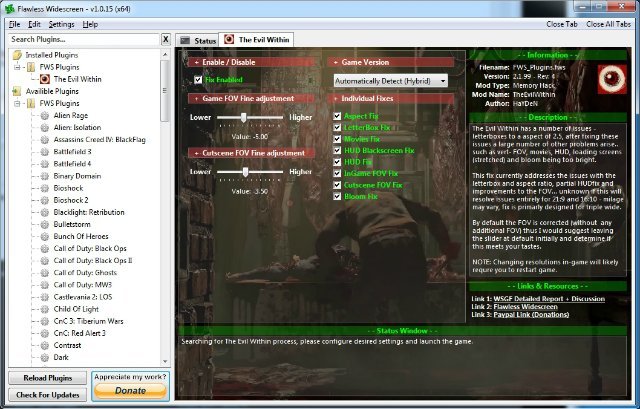Uncheck the HUD Fix checkbox
The width and height of the screenshot is (640, 409).
(x=337, y=162)
